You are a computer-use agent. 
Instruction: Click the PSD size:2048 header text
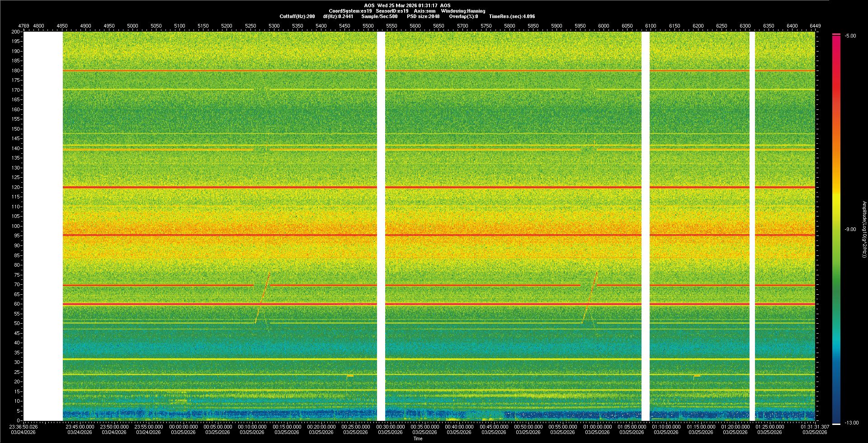click(423, 16)
